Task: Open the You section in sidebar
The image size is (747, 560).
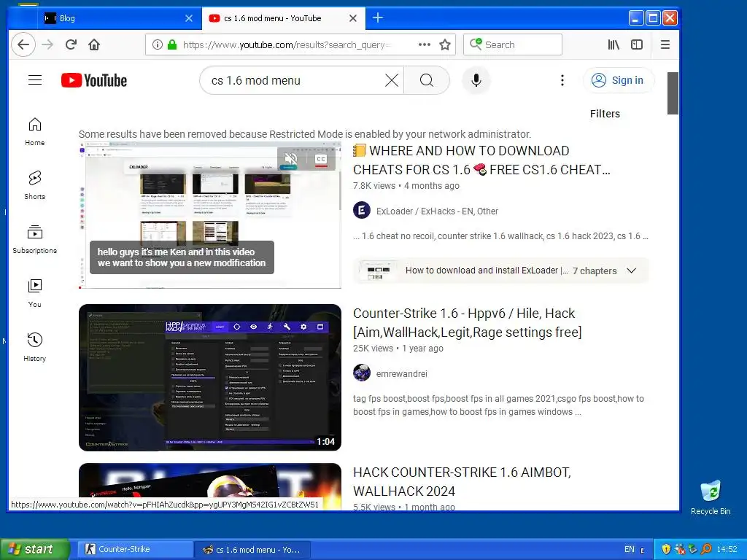Action: click(35, 293)
